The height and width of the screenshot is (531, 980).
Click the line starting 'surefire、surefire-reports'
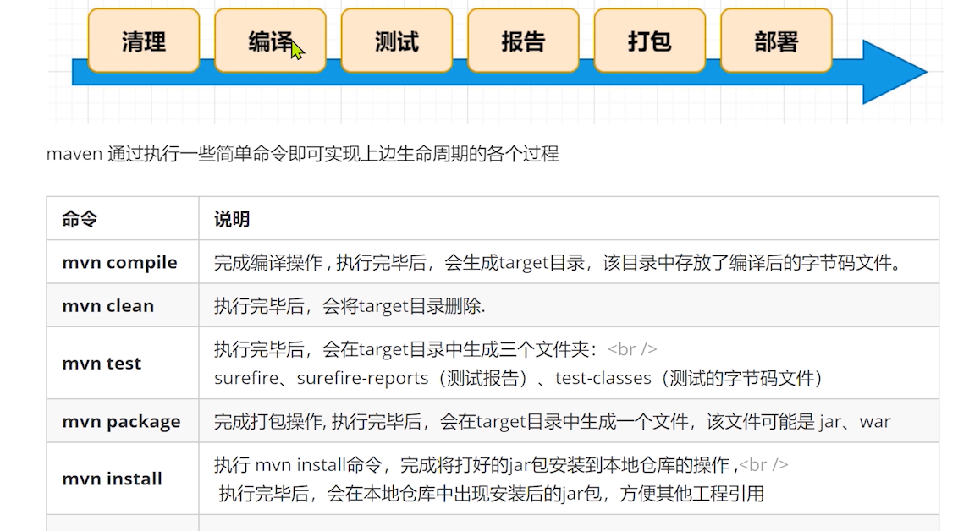[517, 378]
